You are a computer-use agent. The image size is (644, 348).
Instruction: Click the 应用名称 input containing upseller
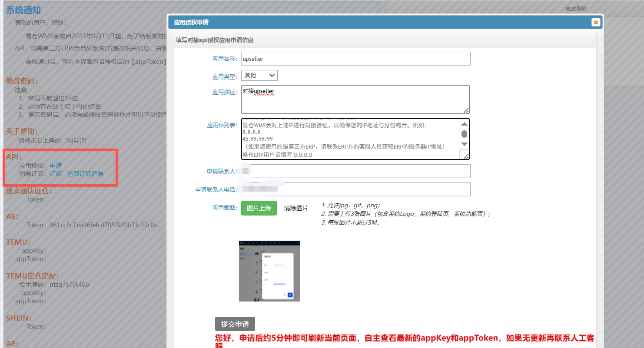tap(355, 59)
